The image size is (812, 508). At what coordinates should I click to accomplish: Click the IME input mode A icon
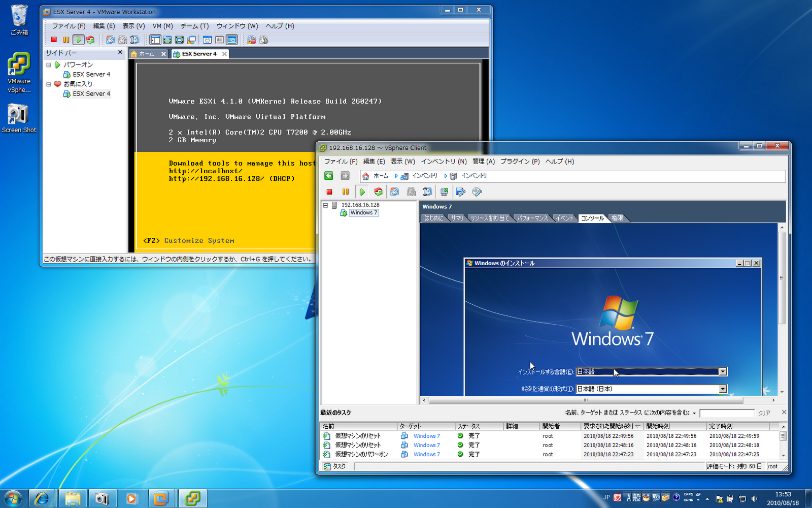[629, 498]
